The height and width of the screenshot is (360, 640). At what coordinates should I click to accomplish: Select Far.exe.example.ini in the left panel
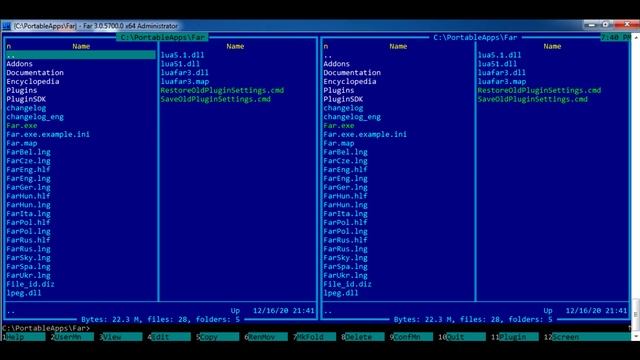click(x=48, y=134)
